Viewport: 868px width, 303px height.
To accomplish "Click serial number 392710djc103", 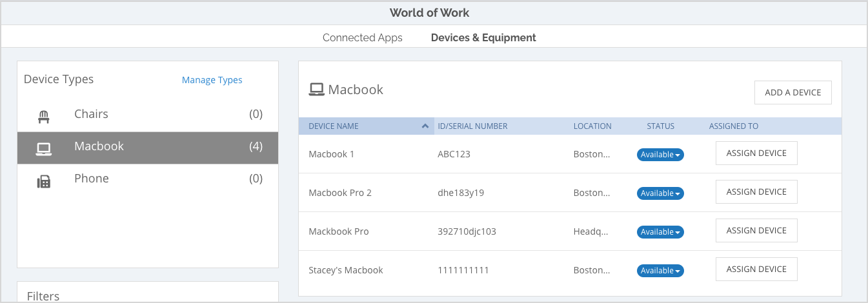I will point(467,232).
